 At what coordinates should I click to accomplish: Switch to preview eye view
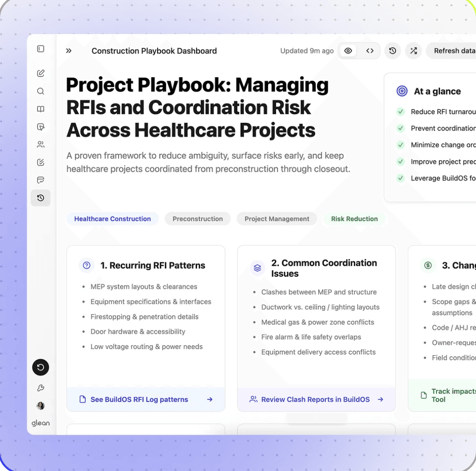click(x=348, y=51)
